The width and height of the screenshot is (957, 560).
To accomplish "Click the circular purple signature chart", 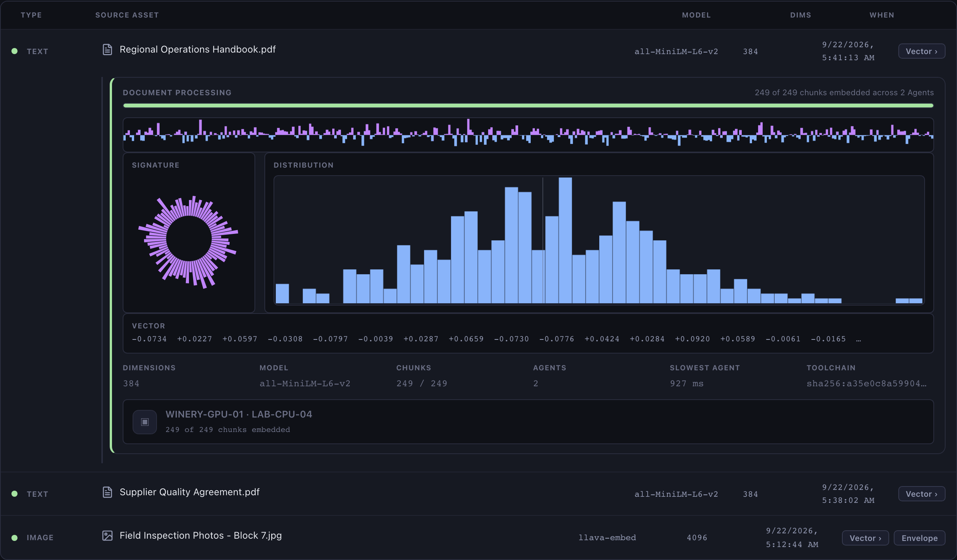I will click(189, 242).
